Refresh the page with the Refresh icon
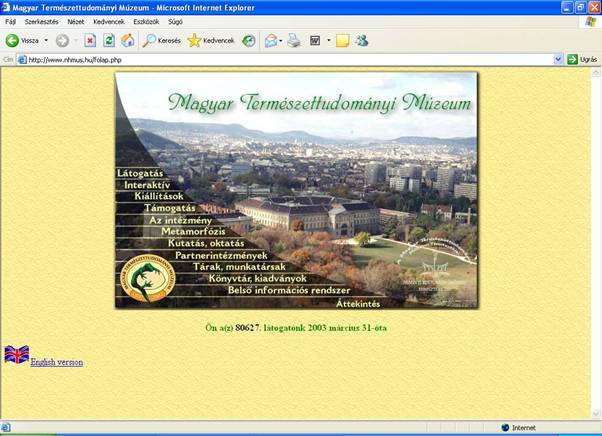The width and height of the screenshot is (602, 436). [x=109, y=41]
